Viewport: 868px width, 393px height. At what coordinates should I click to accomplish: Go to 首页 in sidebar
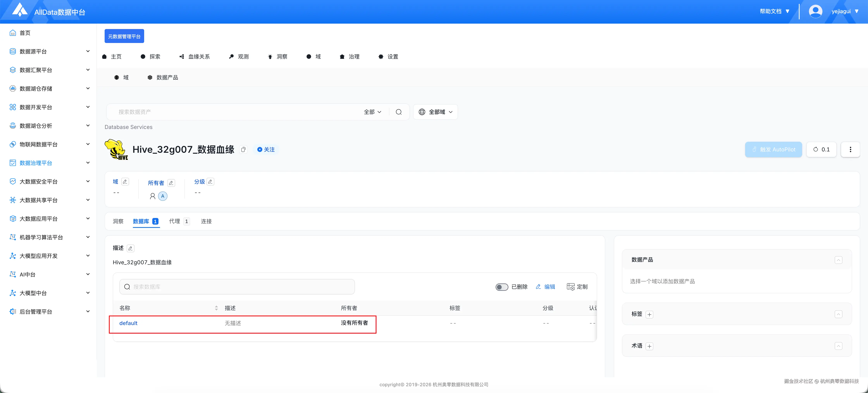[x=25, y=33]
